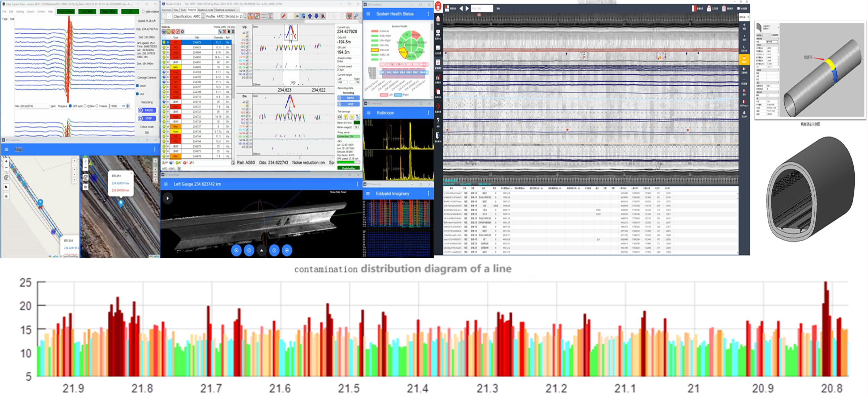Jump to last frame in Left Gauge viewer
868x395 pixels.
click(287, 250)
